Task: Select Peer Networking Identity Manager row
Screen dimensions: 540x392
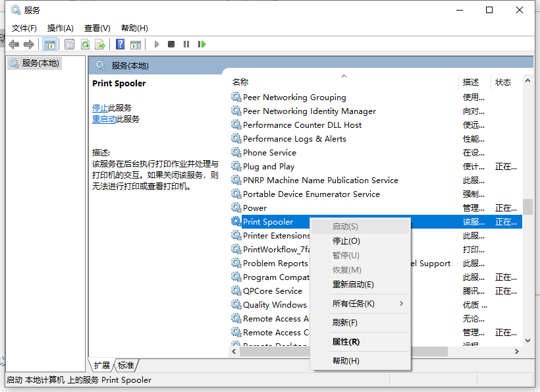Action: tap(376, 111)
